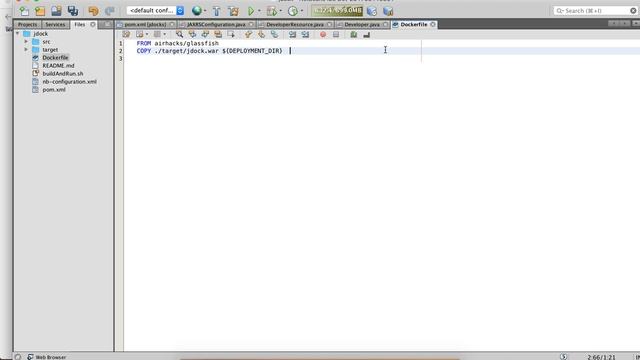Viewport: 640px width, 360px height.
Task: Click the memory usage bar
Action: (337, 11)
